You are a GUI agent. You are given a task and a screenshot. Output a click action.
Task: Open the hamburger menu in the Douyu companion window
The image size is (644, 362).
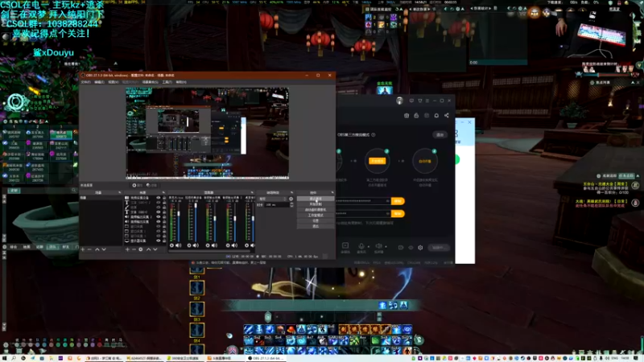pyautogui.click(x=427, y=101)
